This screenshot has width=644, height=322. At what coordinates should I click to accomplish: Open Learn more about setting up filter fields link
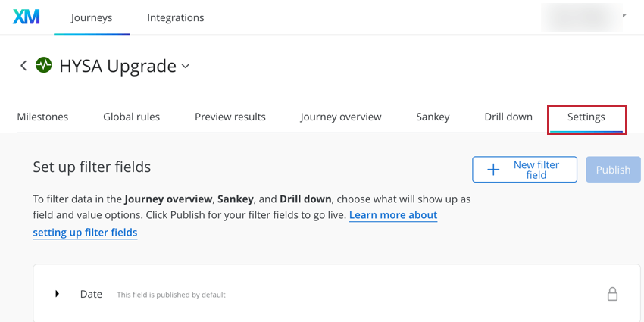coord(236,224)
